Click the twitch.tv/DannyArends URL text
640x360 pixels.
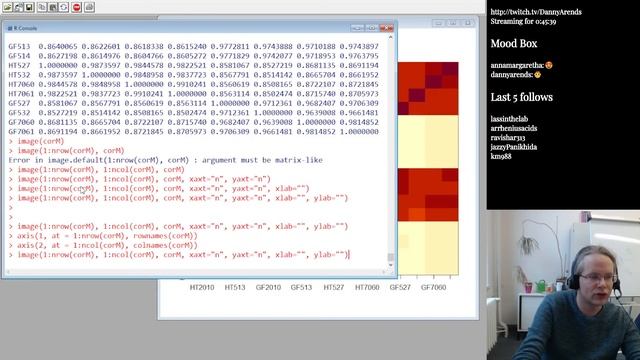coord(536,12)
